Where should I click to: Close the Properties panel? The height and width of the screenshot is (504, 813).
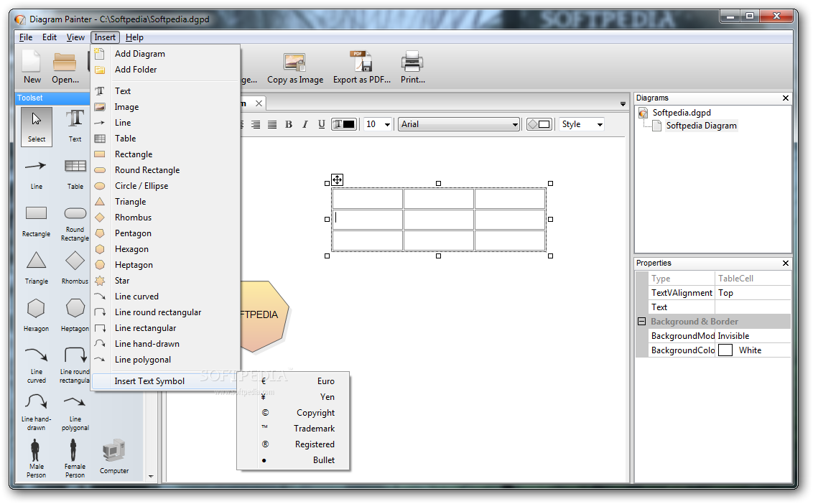pyautogui.click(x=786, y=263)
